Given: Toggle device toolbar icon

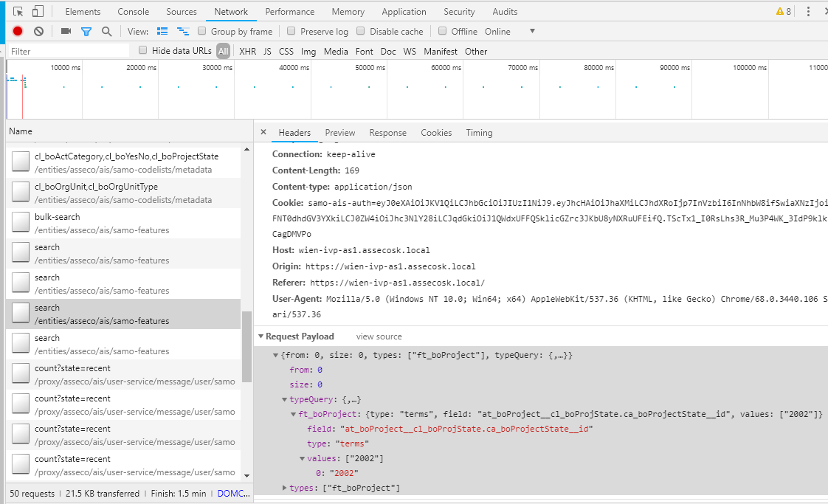Looking at the screenshot, I should [38, 11].
